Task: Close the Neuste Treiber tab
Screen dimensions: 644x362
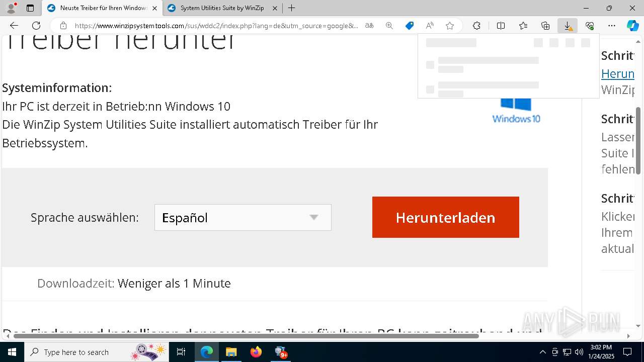Action: (154, 8)
